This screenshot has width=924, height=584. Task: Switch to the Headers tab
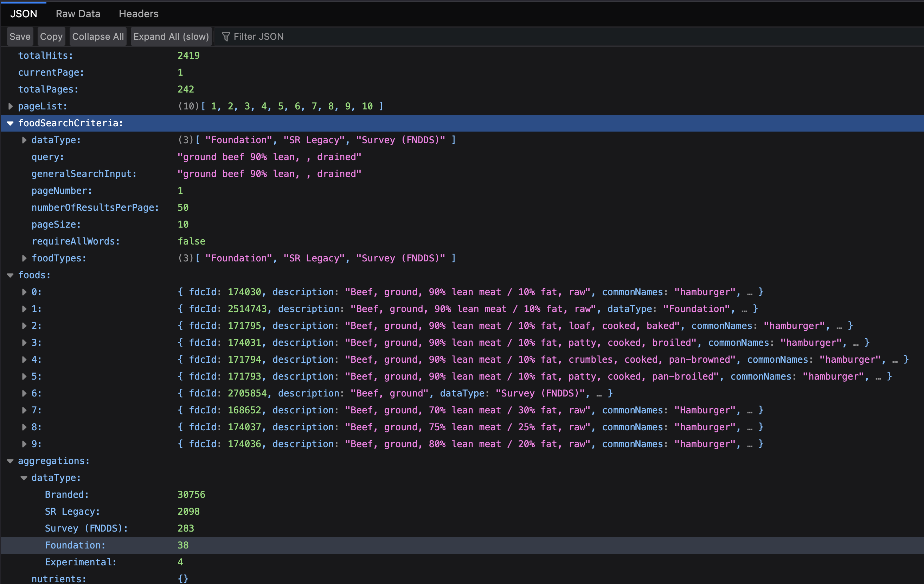[x=139, y=14]
